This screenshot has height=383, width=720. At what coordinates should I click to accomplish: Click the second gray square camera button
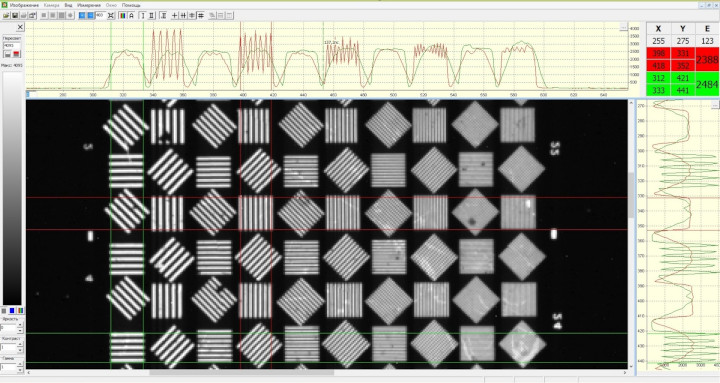[x=53, y=16]
